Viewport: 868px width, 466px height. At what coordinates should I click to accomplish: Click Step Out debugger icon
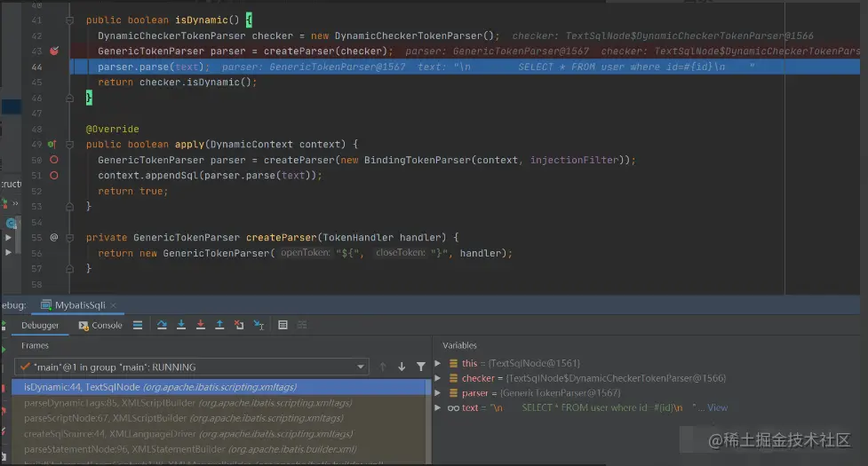pyautogui.click(x=219, y=325)
